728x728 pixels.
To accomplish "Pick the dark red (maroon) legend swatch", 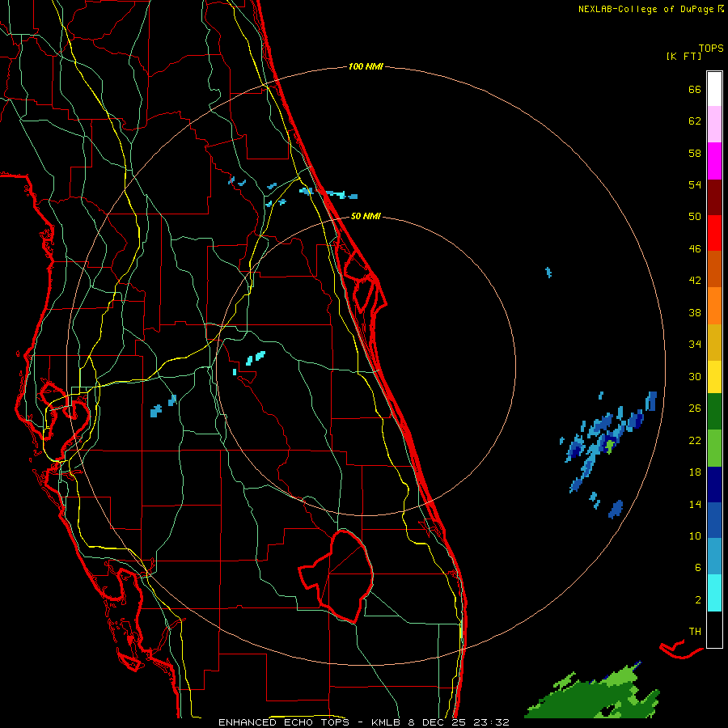I will [714, 197].
